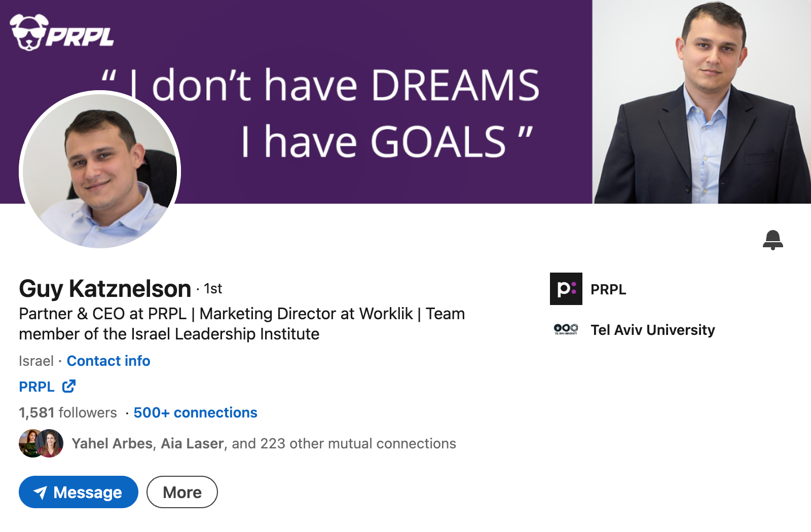Image resolution: width=811 pixels, height=532 pixels.
Task: Open Contact info link
Action: 108,361
